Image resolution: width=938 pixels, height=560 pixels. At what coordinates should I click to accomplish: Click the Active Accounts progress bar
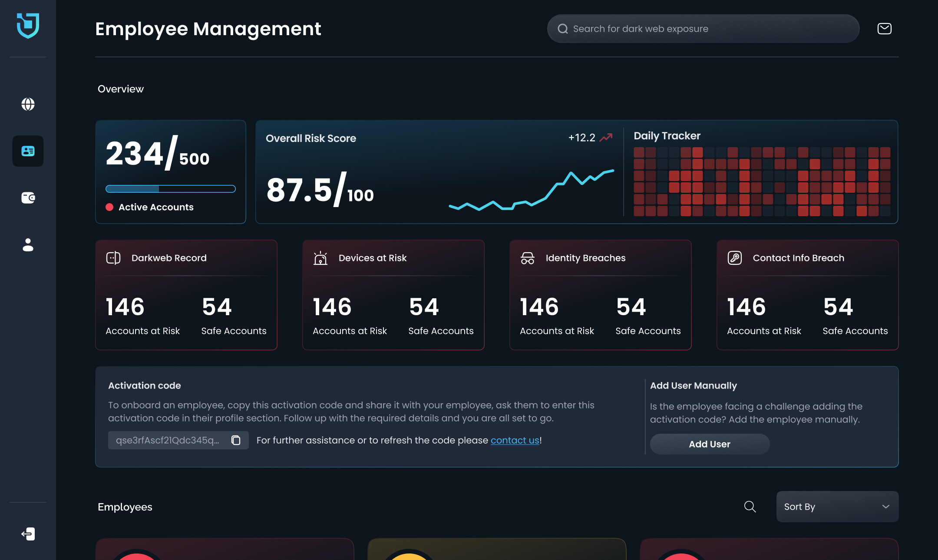coord(171,189)
